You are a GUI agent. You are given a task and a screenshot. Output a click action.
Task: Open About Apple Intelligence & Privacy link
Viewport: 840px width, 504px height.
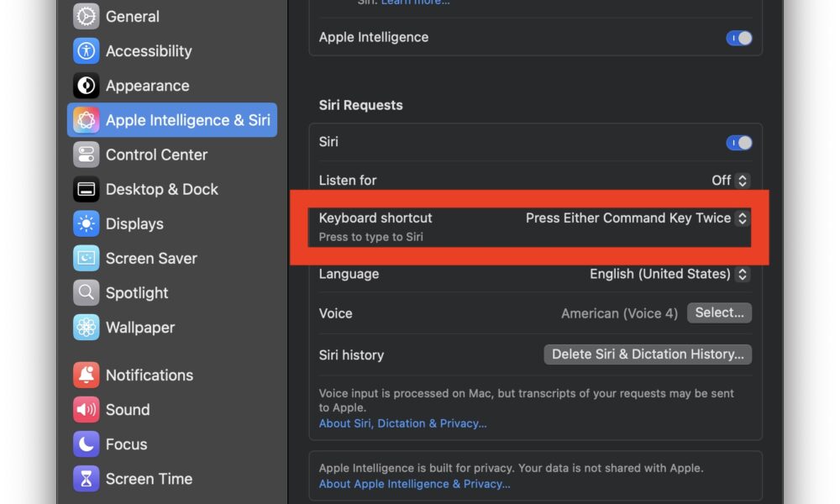pos(415,484)
